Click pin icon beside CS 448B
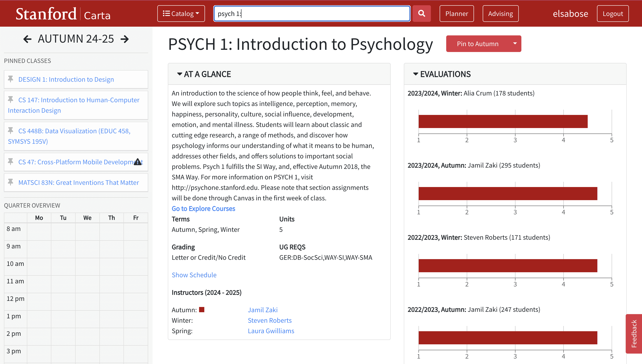 click(x=10, y=130)
